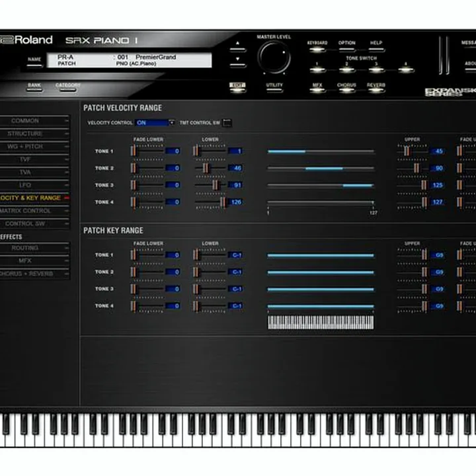Open the Common tab
The image size is (476, 476).
(34, 121)
